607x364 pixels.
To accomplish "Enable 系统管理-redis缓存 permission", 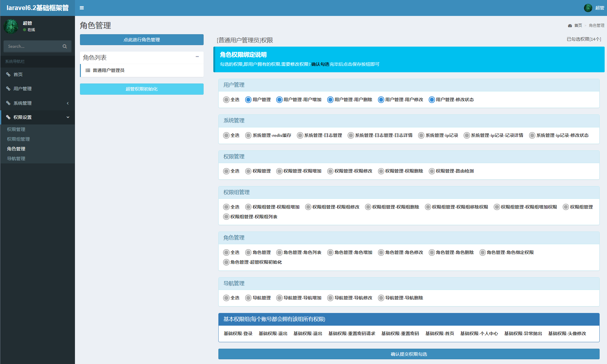I will pos(248,135).
